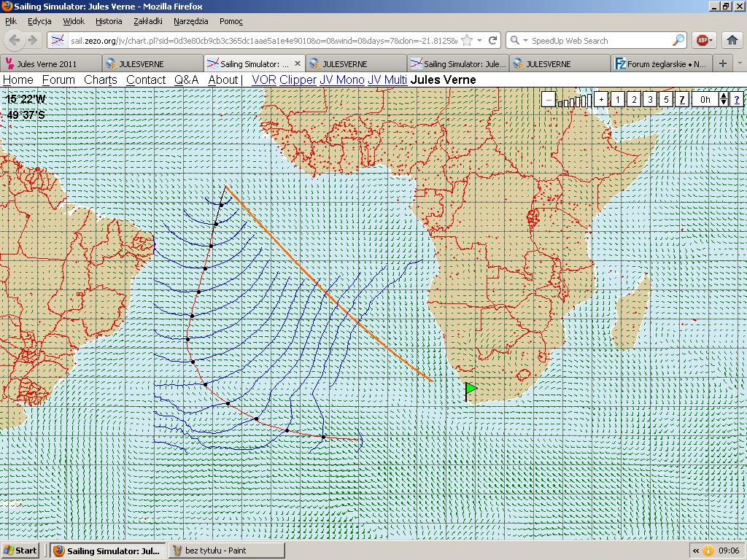Viewport: 747px width, 560px height.
Task: Follow the JV Mono link
Action: click(341, 80)
